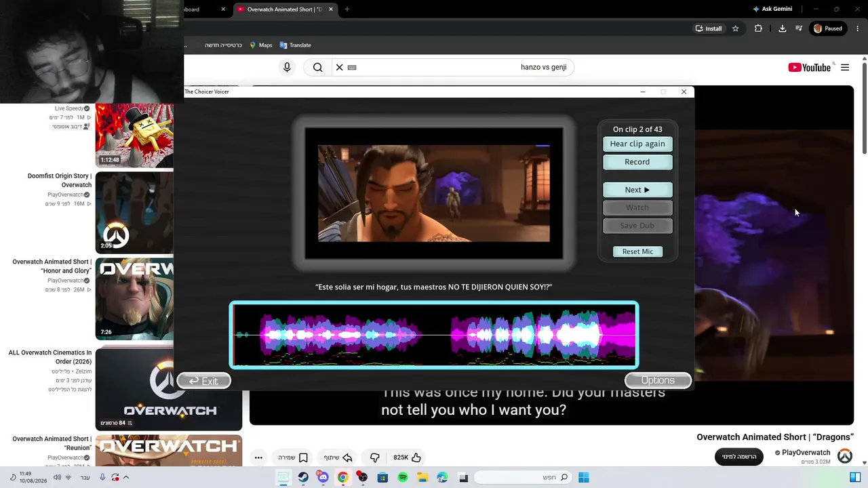The width and height of the screenshot is (868, 488).
Task: Click the share (שיתוף) button
Action: (x=338, y=457)
